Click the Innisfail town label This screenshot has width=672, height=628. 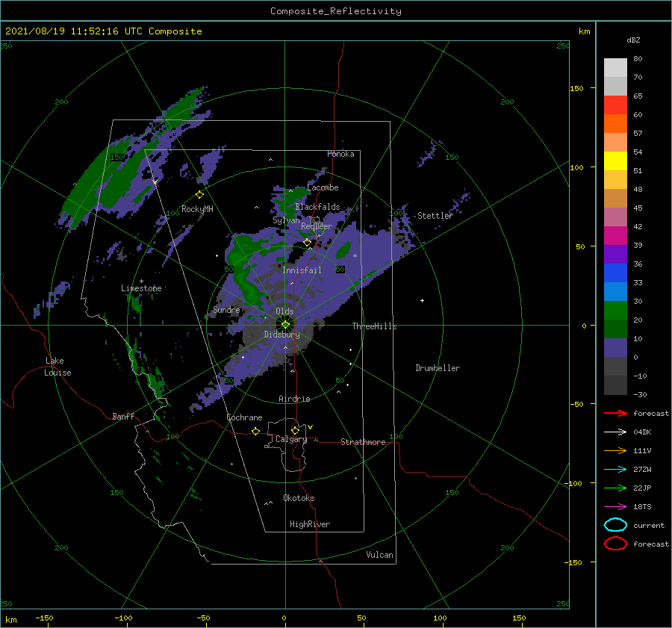click(x=302, y=270)
